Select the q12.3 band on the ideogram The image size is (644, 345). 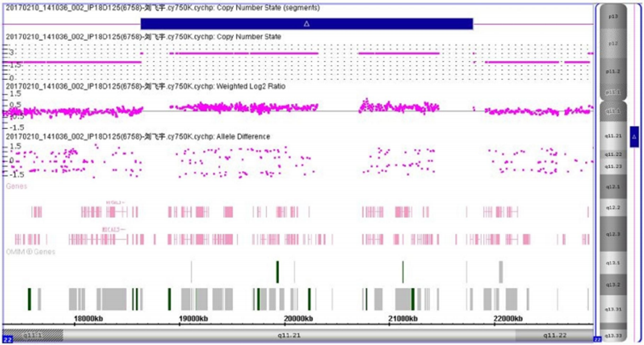(x=613, y=234)
